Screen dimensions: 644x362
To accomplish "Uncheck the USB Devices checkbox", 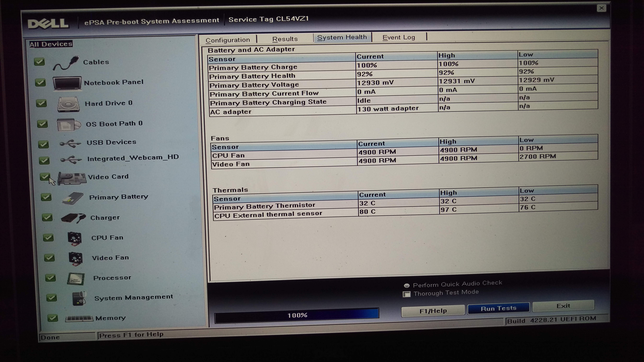I will pyautogui.click(x=43, y=144).
